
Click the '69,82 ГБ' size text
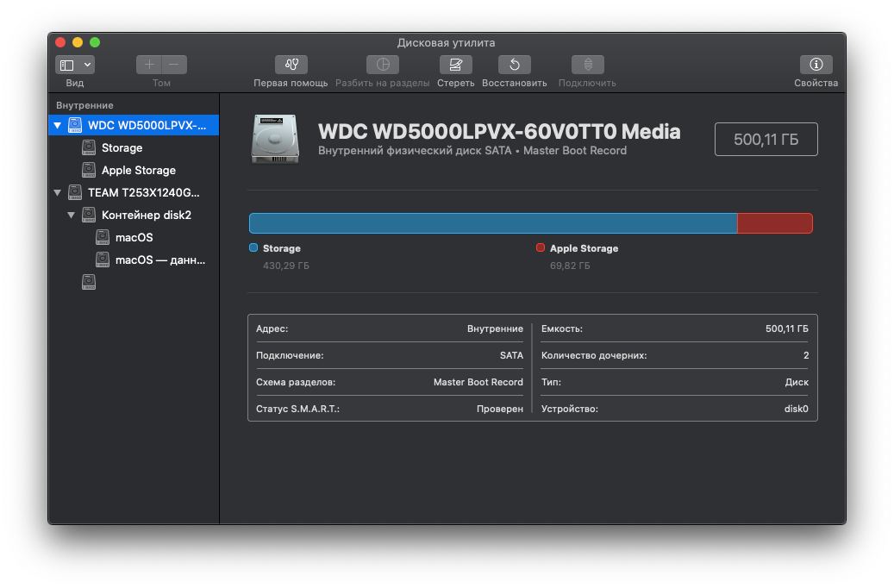(570, 266)
